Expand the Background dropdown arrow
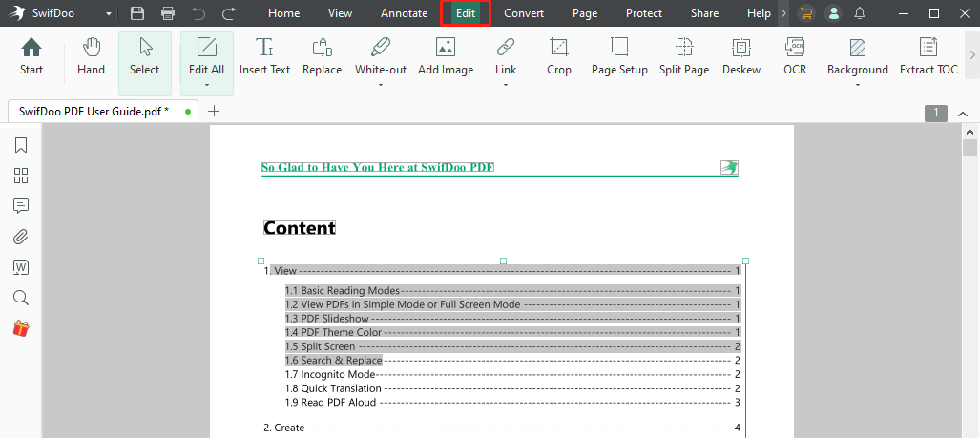This screenshot has width=980, height=438. click(858, 86)
